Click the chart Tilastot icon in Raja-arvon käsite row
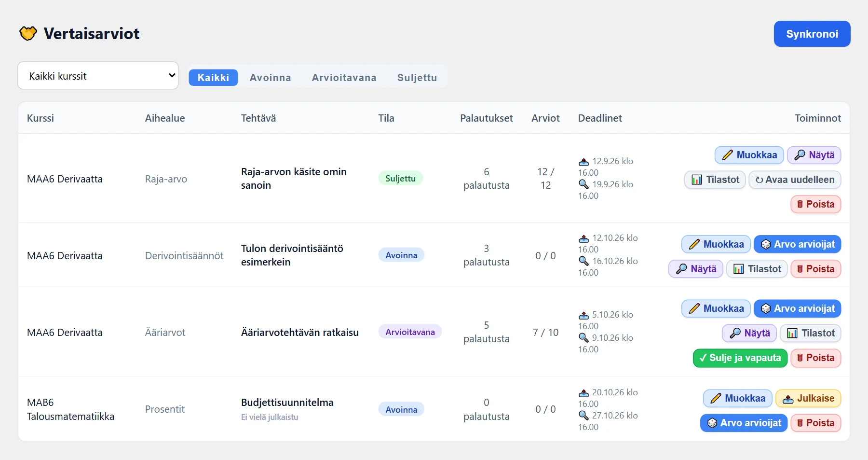 [x=697, y=180]
